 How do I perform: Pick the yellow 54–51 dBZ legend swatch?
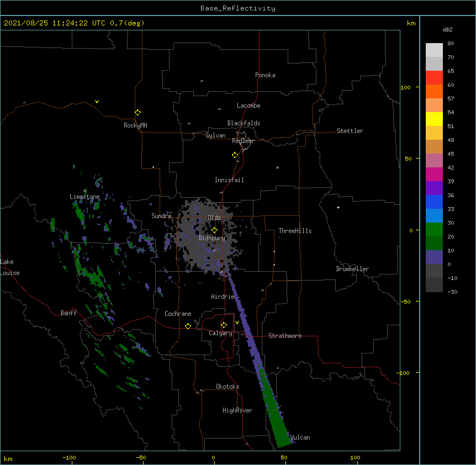tap(434, 119)
